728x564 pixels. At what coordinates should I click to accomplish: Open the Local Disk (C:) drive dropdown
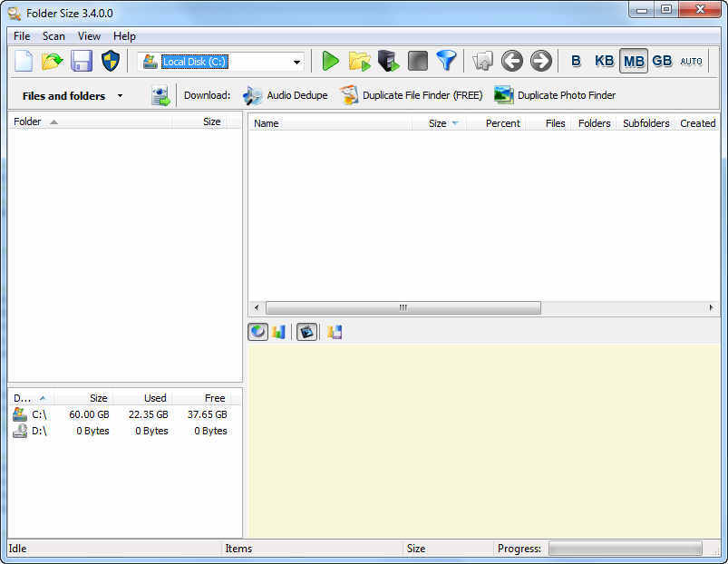point(297,61)
